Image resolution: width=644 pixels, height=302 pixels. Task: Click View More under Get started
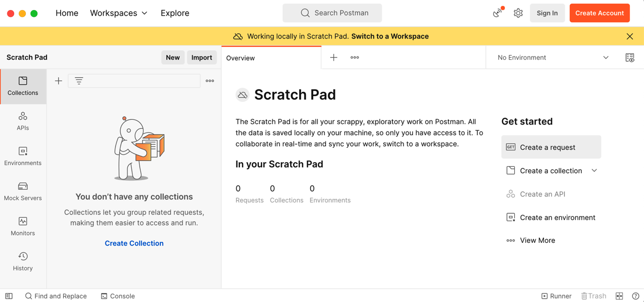(x=531, y=240)
